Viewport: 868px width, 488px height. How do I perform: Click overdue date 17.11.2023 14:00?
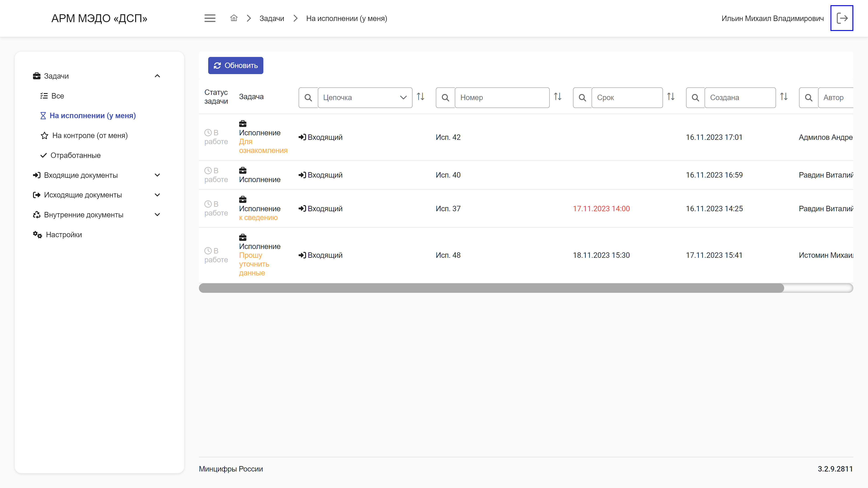601,209
